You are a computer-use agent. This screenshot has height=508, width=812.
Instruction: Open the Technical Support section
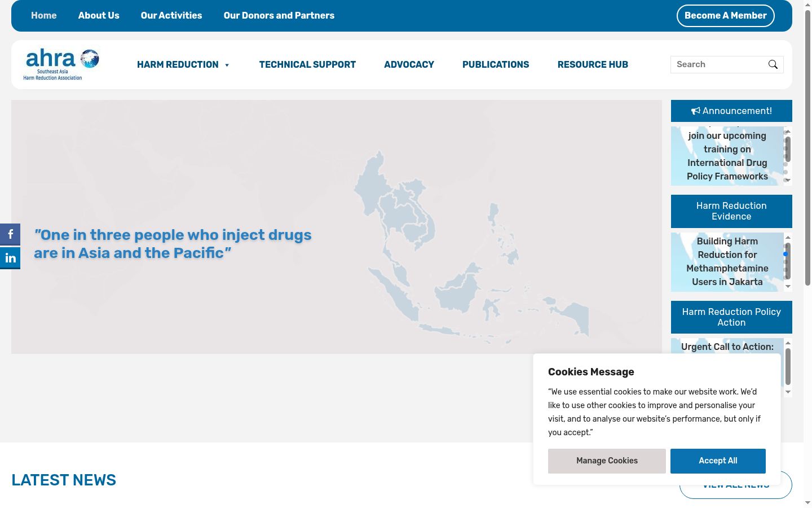click(x=307, y=64)
